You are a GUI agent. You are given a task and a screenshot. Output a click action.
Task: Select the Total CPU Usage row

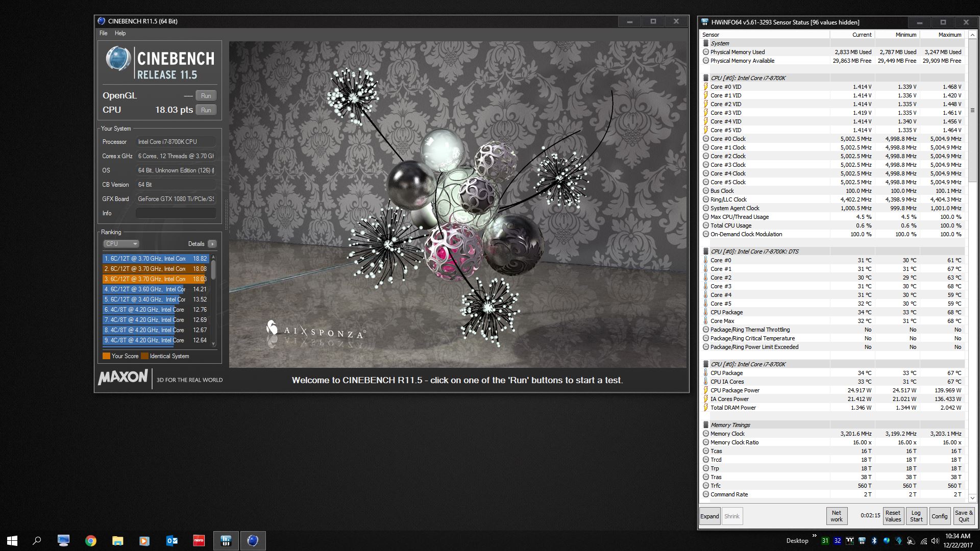(x=833, y=226)
